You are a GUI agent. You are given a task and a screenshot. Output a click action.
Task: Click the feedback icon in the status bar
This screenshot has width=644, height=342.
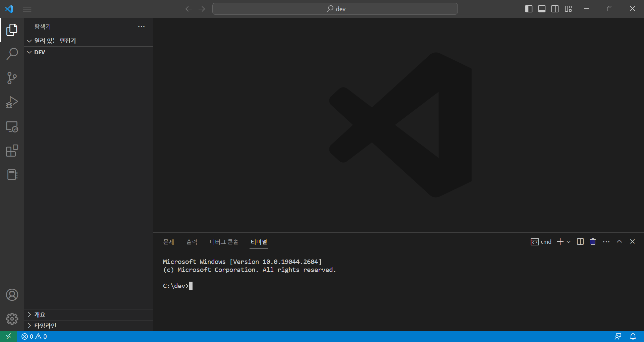[x=618, y=336]
